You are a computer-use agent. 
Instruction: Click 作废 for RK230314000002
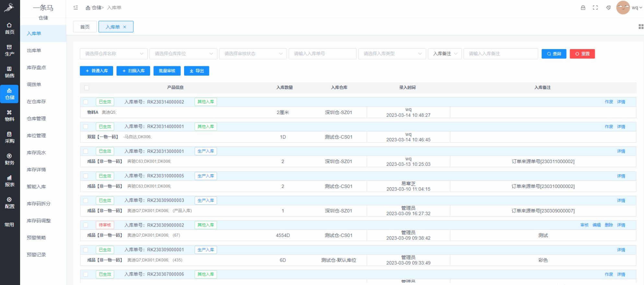click(x=609, y=102)
